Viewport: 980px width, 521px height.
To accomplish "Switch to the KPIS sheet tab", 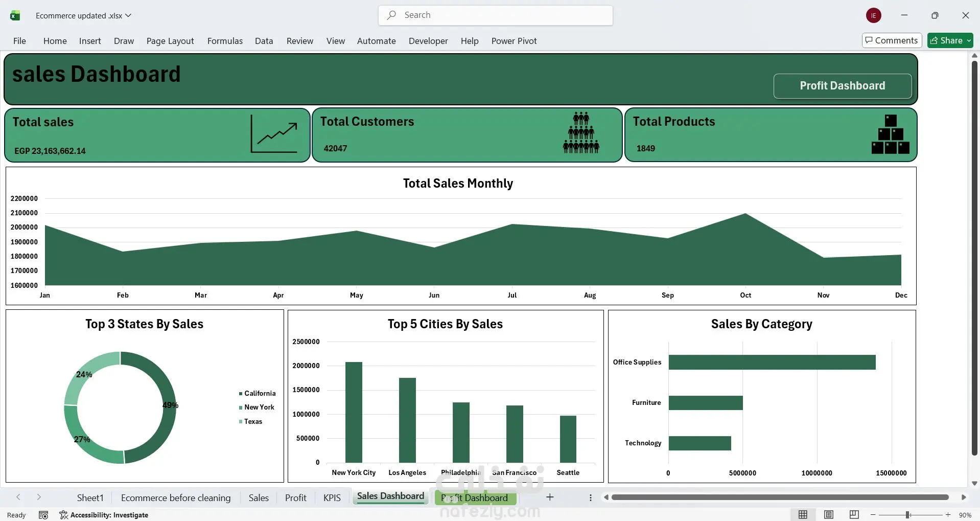I will tap(332, 497).
